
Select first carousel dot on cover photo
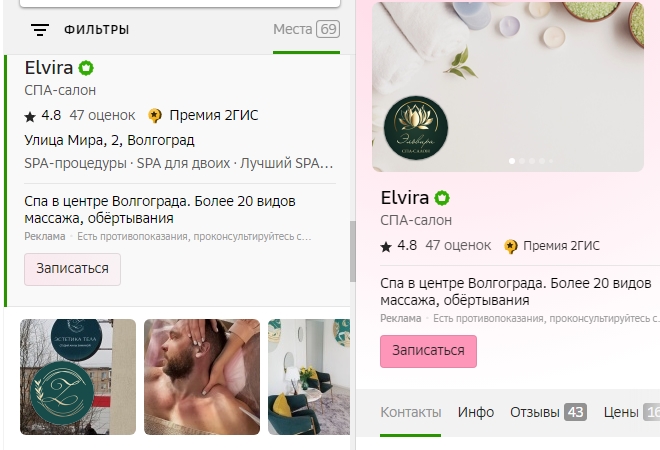[512, 161]
